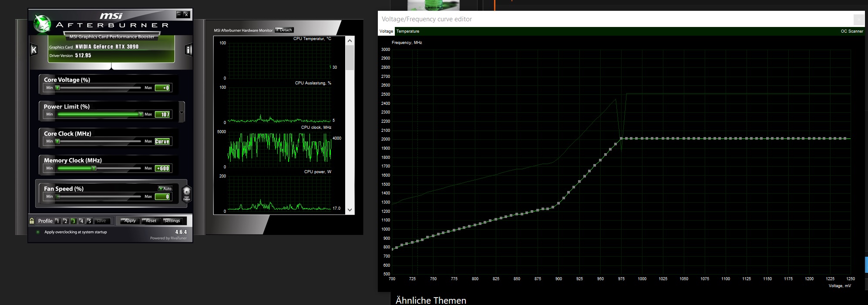
Task: Click the Ähnliche Themen heading
Action: [431, 300]
